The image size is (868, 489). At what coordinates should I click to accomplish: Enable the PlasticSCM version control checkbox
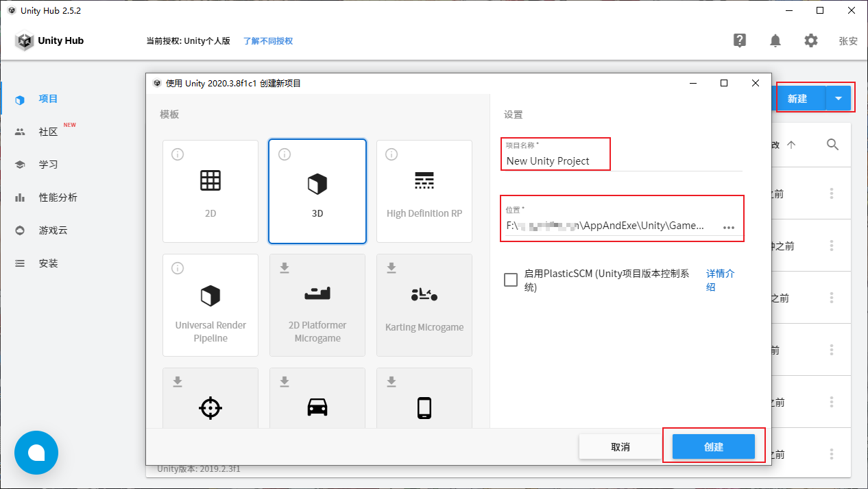pos(510,279)
